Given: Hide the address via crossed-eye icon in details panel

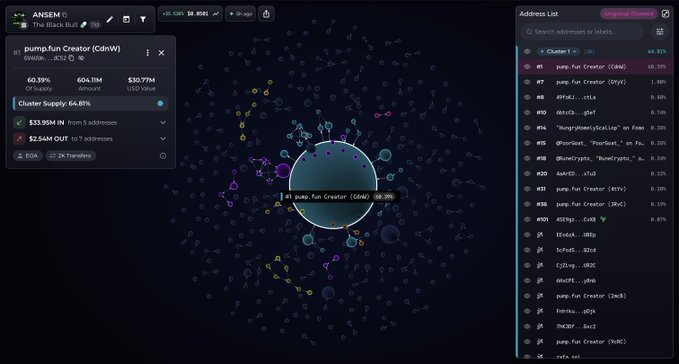Looking at the screenshot, I should tap(81, 58).
